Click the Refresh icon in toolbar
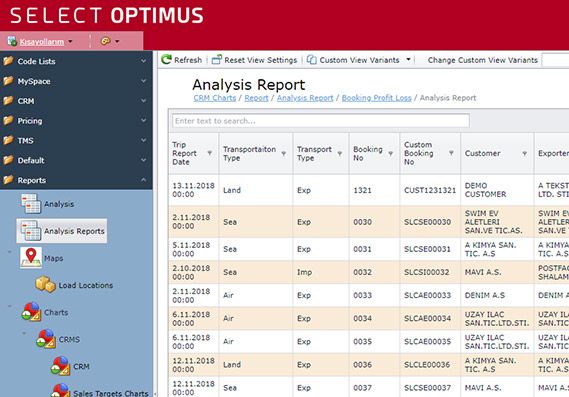This screenshot has height=397, width=569. 167,60
